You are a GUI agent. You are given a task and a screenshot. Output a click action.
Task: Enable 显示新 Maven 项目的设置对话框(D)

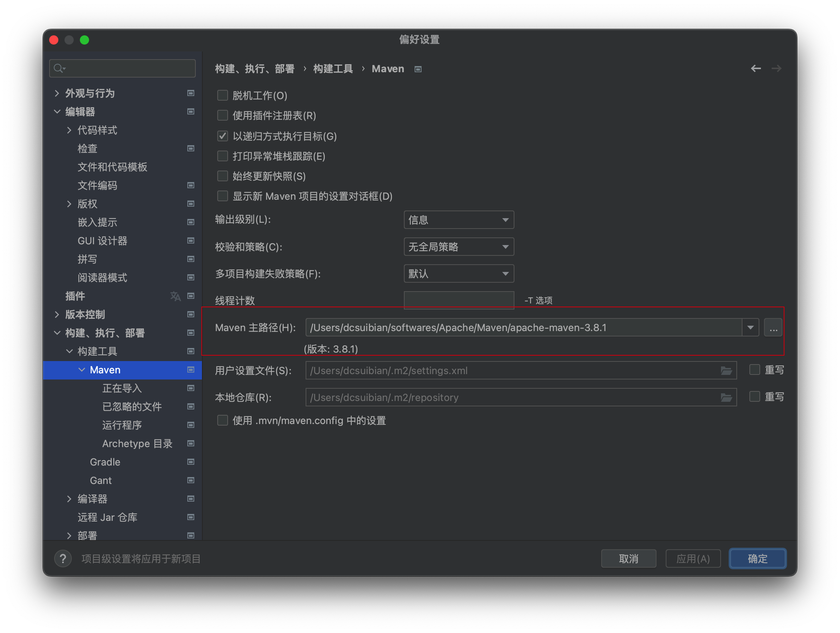[x=223, y=196]
